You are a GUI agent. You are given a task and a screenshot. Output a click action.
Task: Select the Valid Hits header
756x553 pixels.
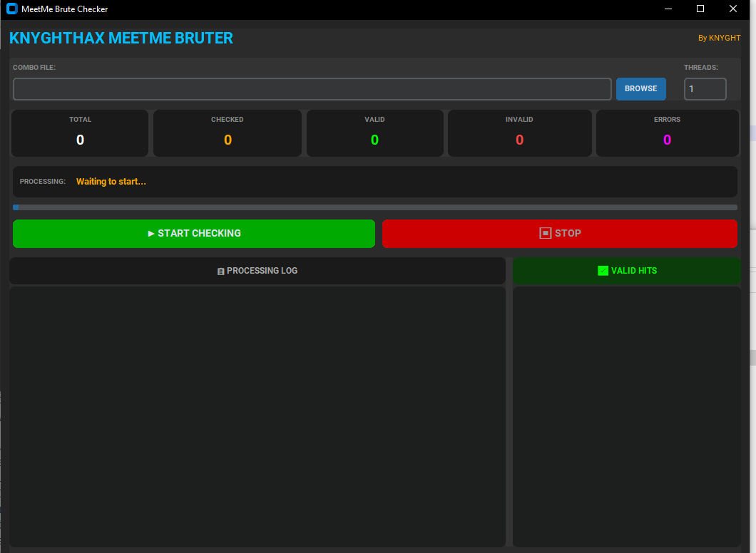coord(627,271)
